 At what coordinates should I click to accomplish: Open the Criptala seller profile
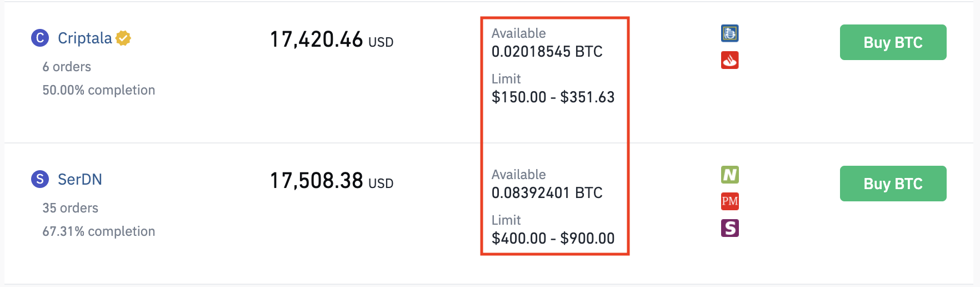coord(85,38)
